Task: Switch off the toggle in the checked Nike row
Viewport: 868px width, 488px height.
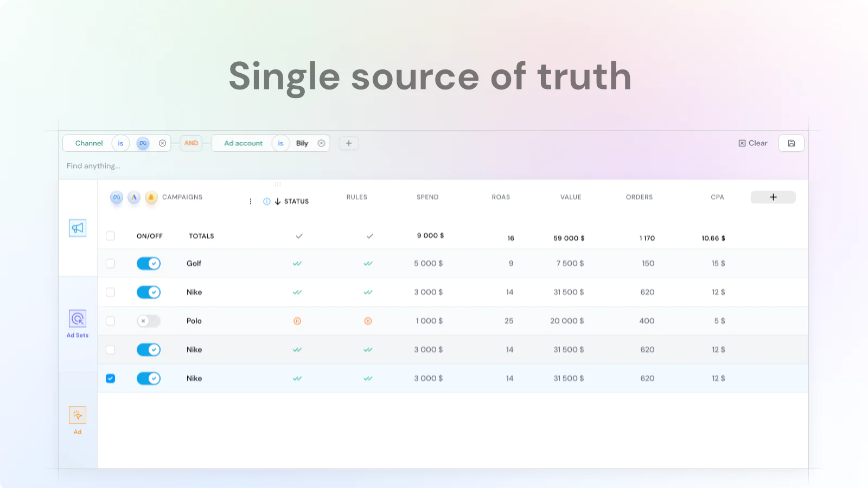Action: 149,378
